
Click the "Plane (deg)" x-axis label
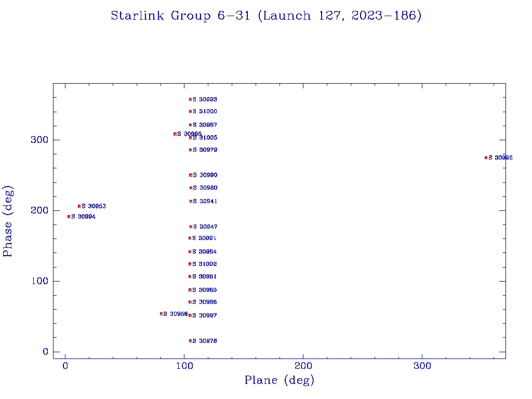pos(280,380)
